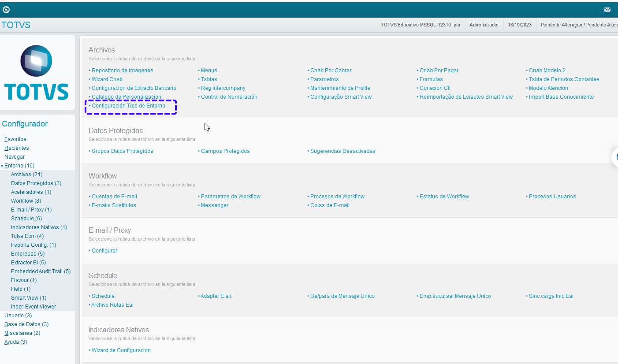
Task: Select Schedule (6) in sidebar
Action: point(26,219)
